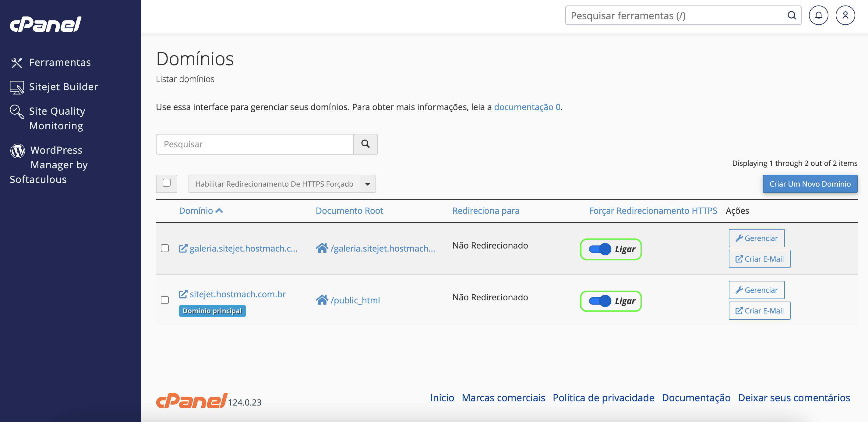This screenshot has width=868, height=422.
Task: Open notifications bell icon
Action: [x=818, y=16]
